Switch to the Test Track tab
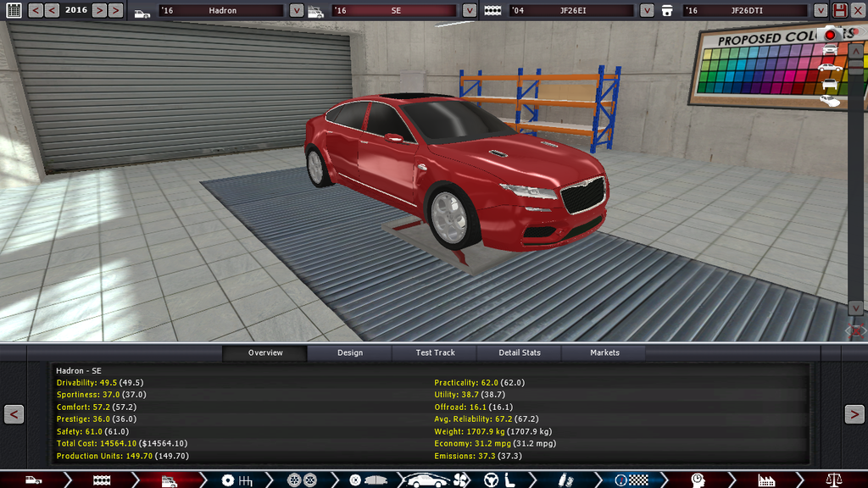Screen dimensions: 868x488 click(x=435, y=352)
